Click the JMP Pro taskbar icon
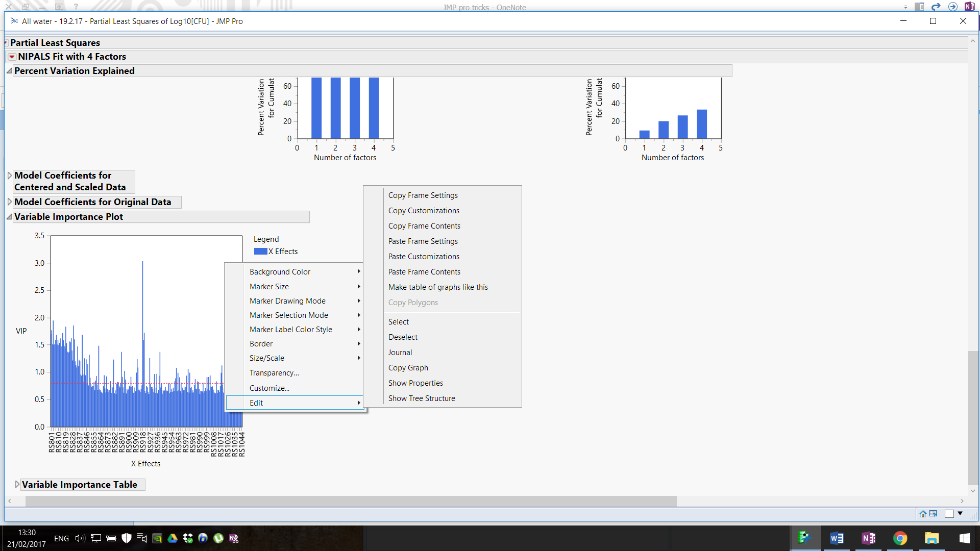Viewport: 980px width, 551px height. tap(805, 538)
